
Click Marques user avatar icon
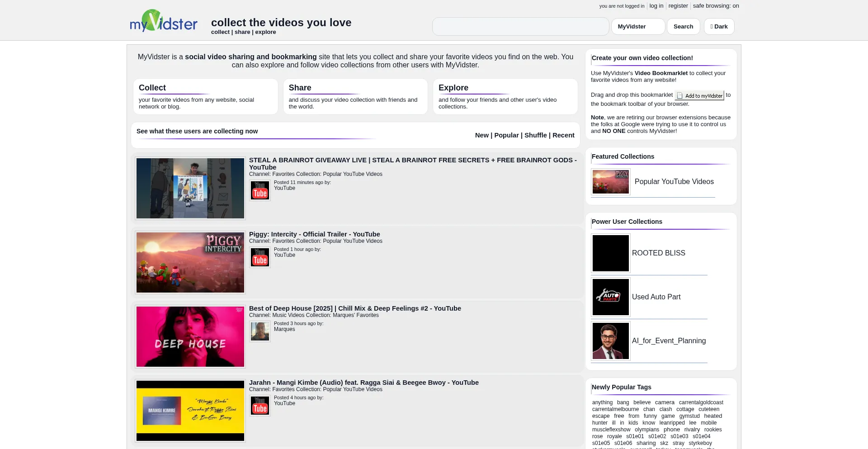pos(260,331)
